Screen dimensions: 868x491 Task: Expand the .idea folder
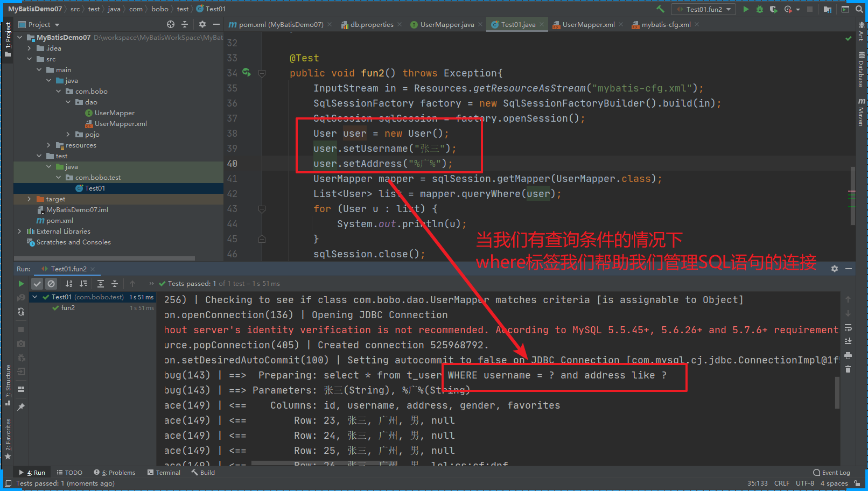(x=30, y=48)
